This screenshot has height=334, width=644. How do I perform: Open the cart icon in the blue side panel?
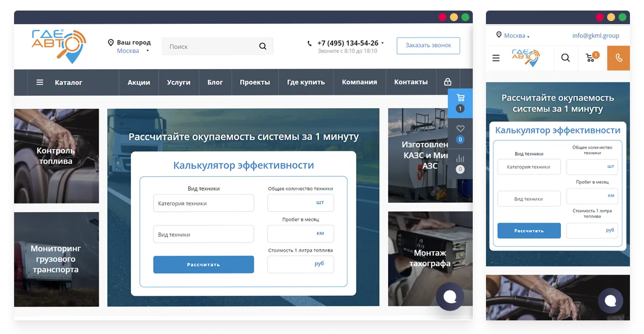(x=460, y=98)
